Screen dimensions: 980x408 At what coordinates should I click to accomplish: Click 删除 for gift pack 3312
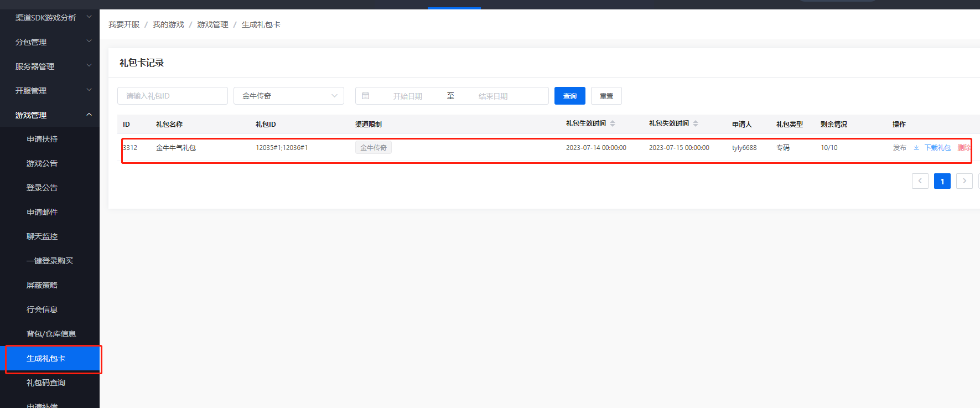click(x=964, y=148)
